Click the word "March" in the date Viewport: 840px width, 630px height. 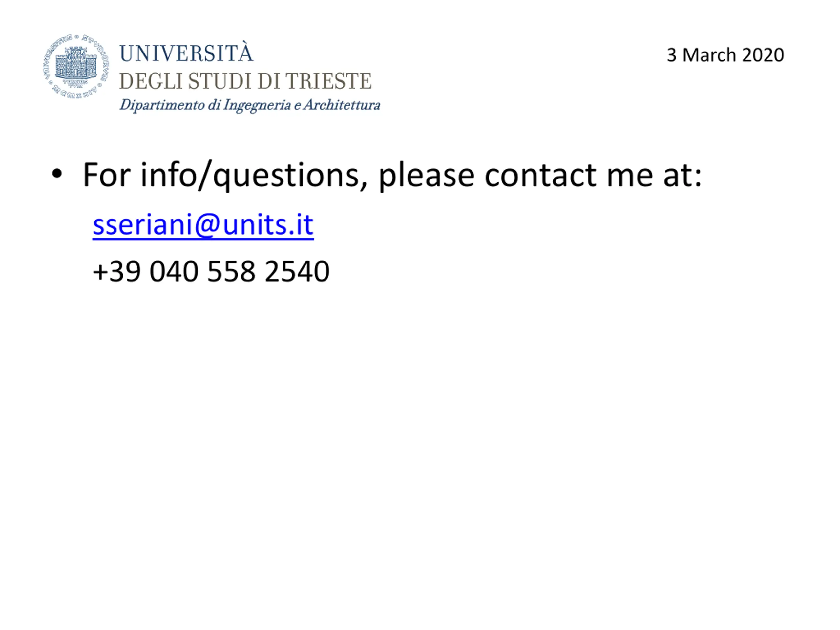(709, 55)
